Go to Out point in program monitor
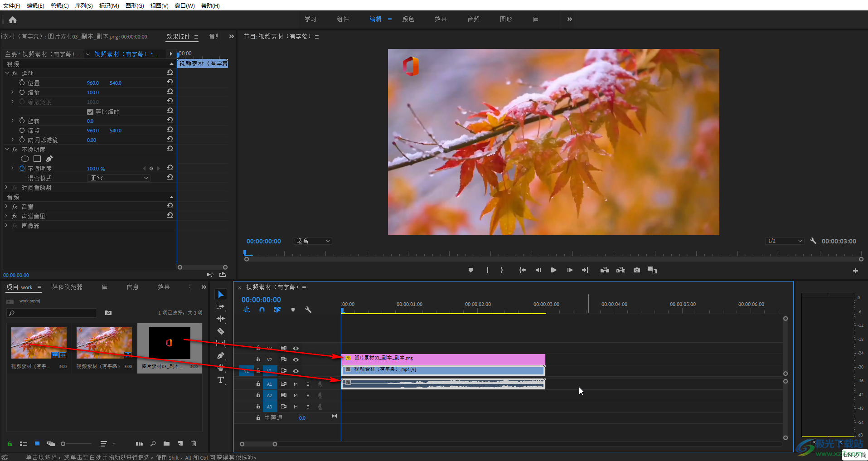This screenshot has height=461, width=868. pyautogui.click(x=585, y=270)
